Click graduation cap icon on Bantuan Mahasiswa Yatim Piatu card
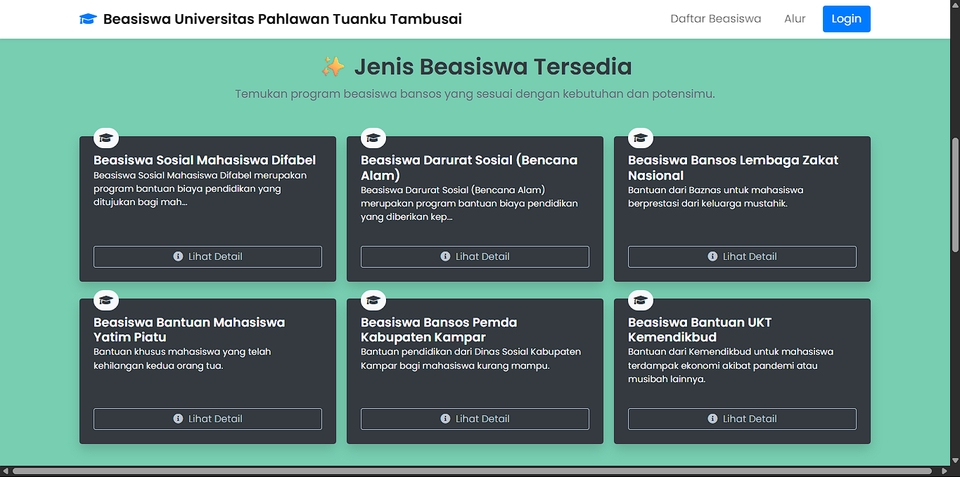 click(x=106, y=300)
